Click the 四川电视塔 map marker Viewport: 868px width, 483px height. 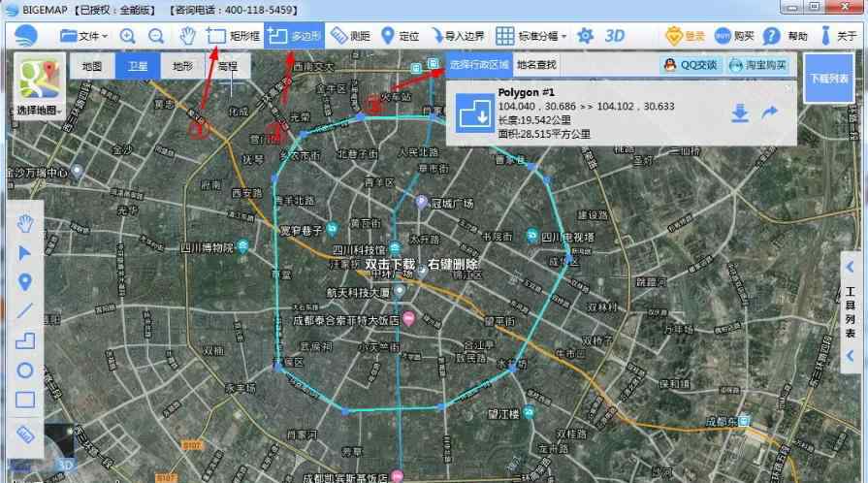532,236
